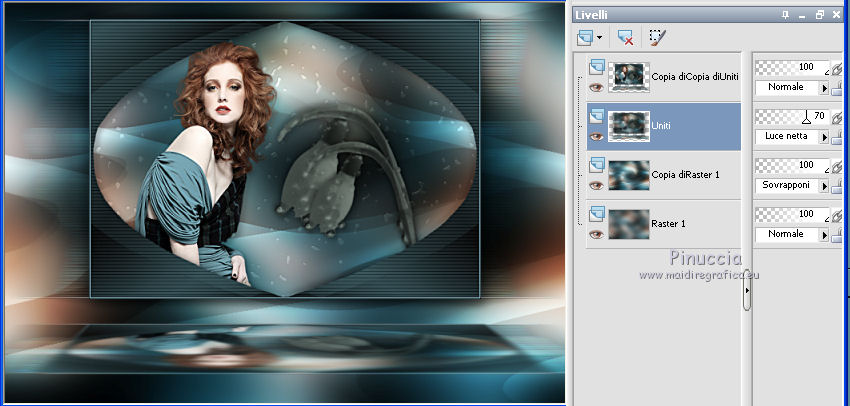Click the link icon for Uniti layer
The height and width of the screenshot is (406, 850).
coord(837,117)
